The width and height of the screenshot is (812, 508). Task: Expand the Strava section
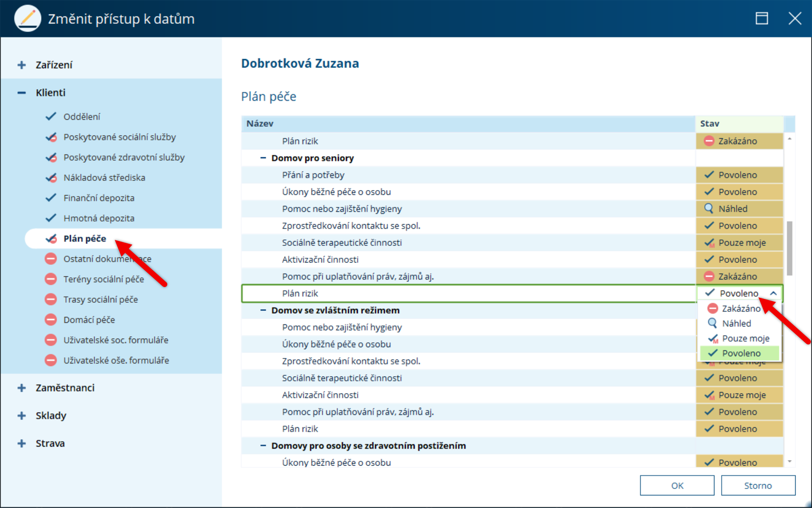coord(22,443)
